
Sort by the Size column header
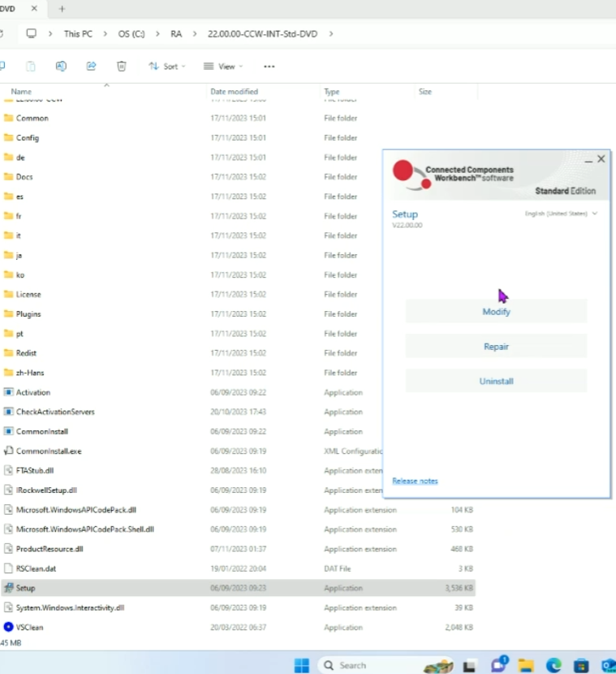point(424,92)
